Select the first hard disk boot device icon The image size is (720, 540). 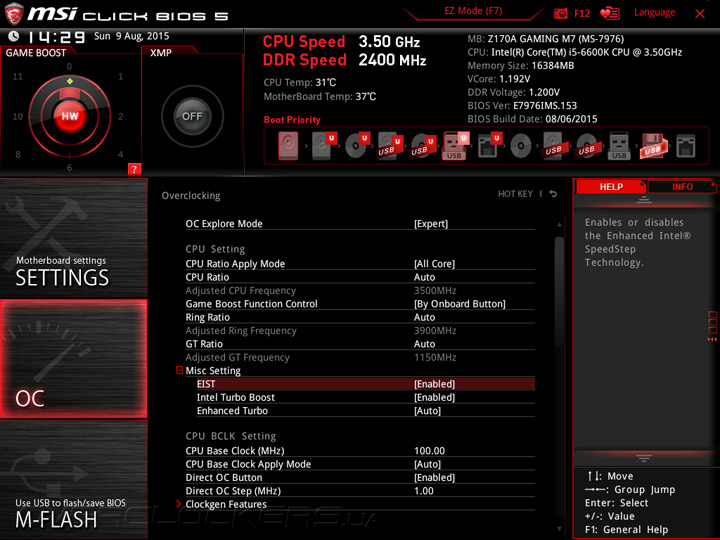coord(288,146)
